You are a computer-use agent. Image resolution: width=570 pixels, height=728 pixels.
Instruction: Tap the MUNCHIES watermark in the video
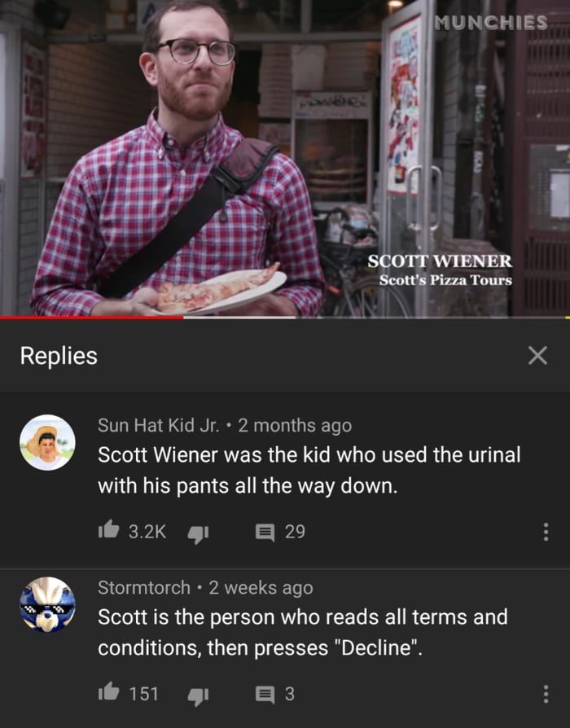491,22
